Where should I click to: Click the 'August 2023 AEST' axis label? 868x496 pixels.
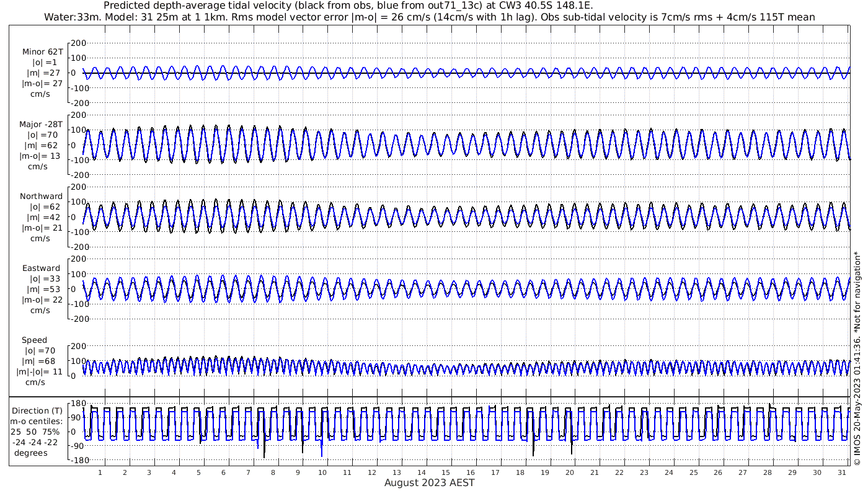coord(430,482)
